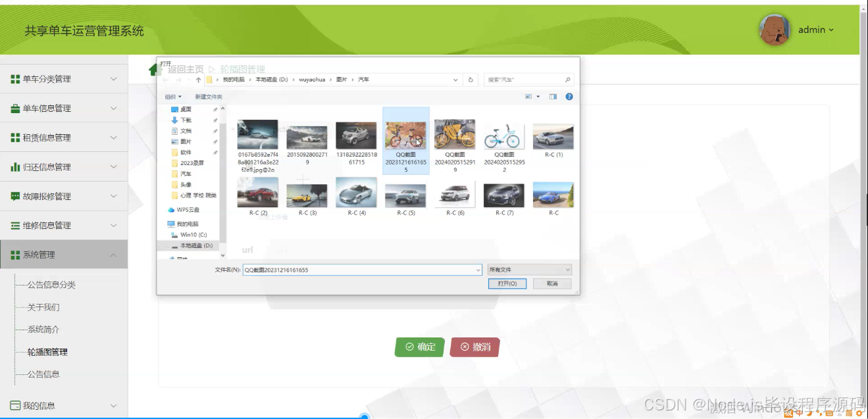Expand 单车信息管理 sidebar menu
The height and width of the screenshot is (419, 868).
(64, 109)
